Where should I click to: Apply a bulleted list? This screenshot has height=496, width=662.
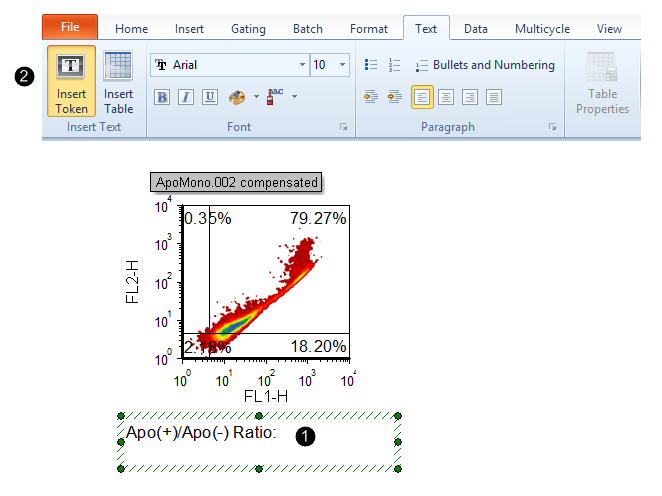tap(372, 65)
